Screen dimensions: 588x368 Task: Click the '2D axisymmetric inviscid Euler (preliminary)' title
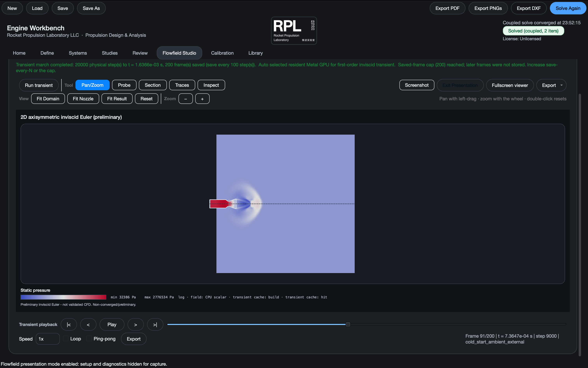[x=71, y=117]
